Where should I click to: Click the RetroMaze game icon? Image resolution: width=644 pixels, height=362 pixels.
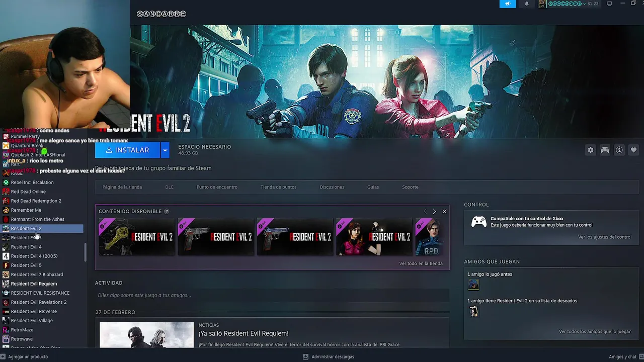pos(6,330)
